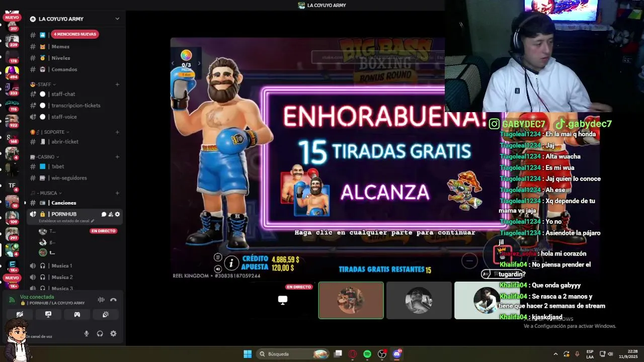
Task: Click the left arrow beside 0/3 counter
Action: tap(173, 63)
